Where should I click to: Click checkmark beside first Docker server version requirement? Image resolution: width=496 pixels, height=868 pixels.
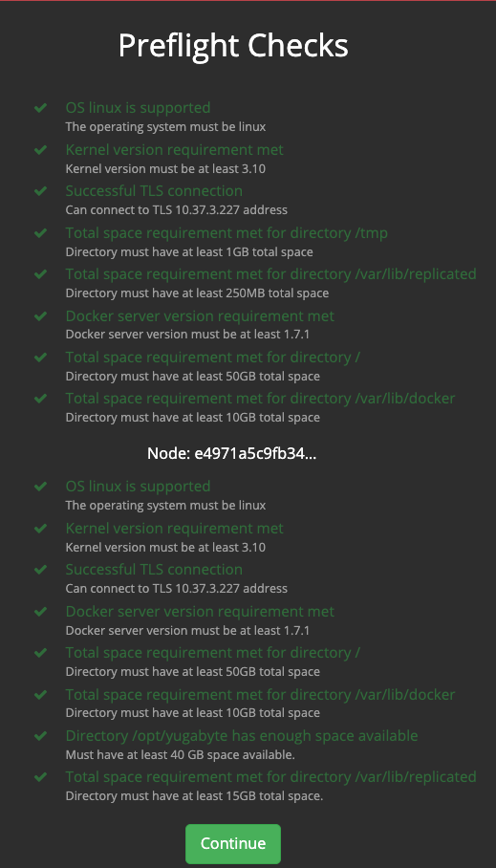coord(40,316)
